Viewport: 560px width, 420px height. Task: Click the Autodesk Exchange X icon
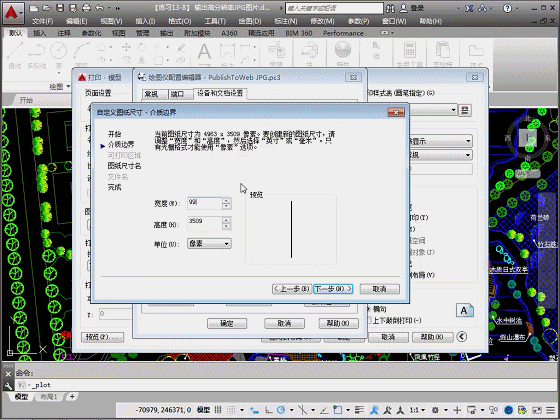469,8
